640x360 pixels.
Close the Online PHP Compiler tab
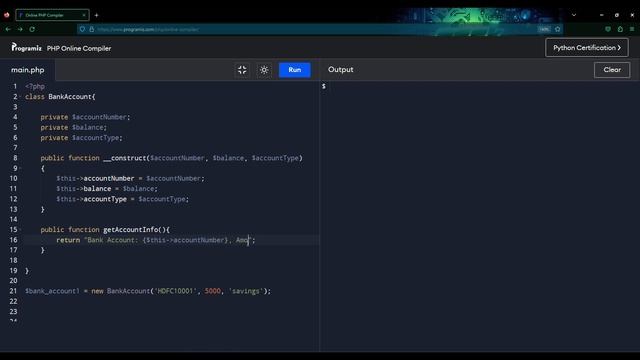tap(84, 15)
